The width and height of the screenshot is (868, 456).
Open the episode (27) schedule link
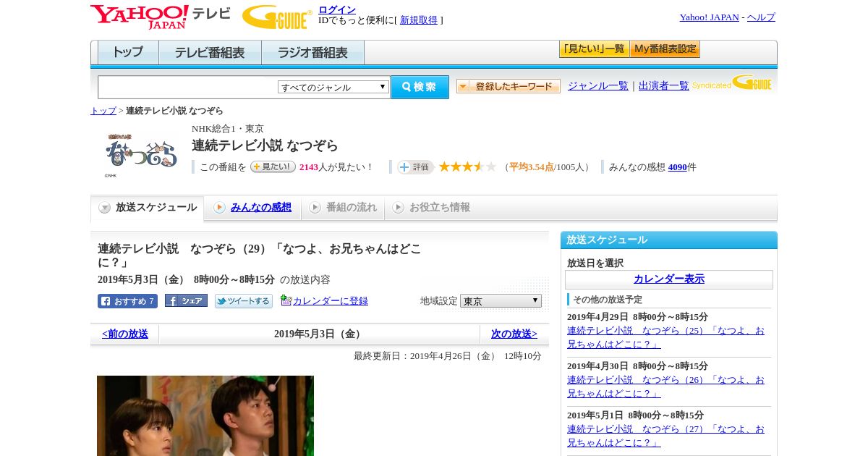click(x=665, y=436)
